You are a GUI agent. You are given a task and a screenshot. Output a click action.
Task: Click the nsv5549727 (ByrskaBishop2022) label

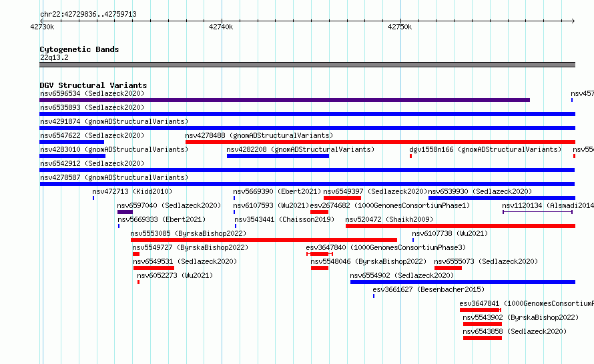click(x=190, y=247)
